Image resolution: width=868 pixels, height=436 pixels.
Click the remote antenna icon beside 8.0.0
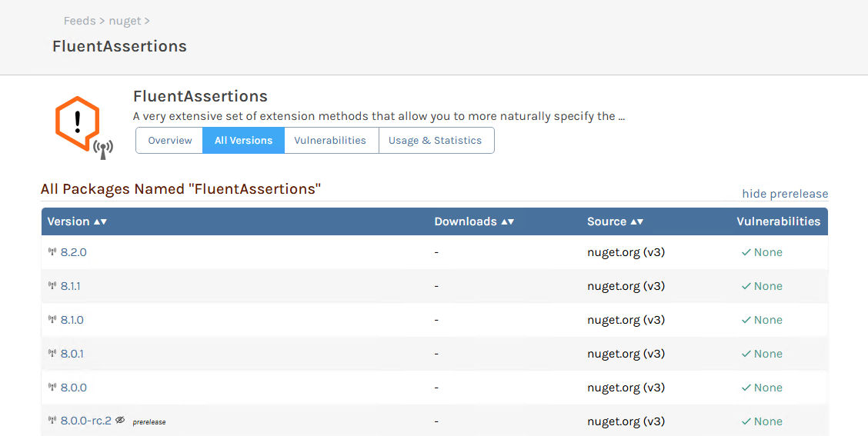(52, 388)
